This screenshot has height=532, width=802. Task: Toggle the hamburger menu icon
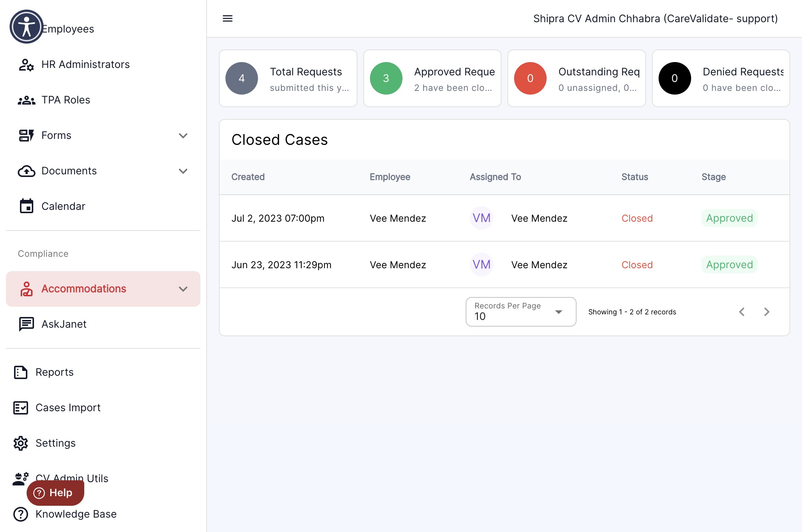[x=228, y=18]
